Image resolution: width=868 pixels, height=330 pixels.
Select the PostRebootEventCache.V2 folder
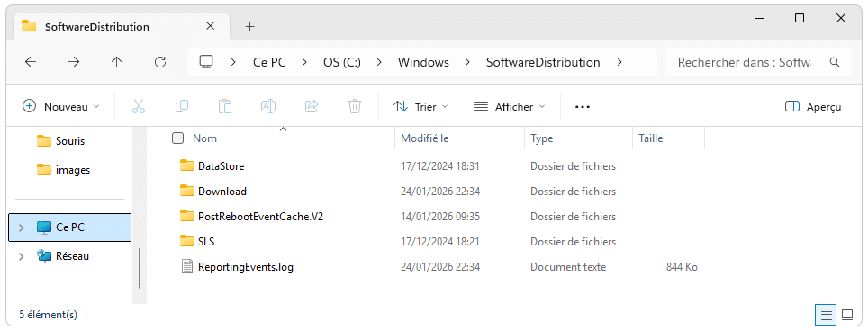click(x=260, y=217)
